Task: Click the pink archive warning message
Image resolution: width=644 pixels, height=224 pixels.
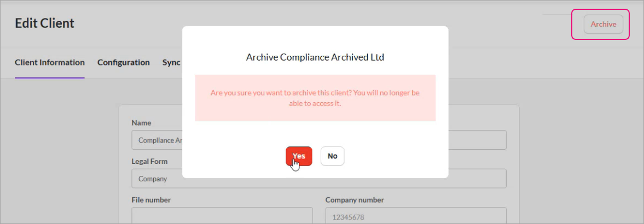Action: [315, 98]
